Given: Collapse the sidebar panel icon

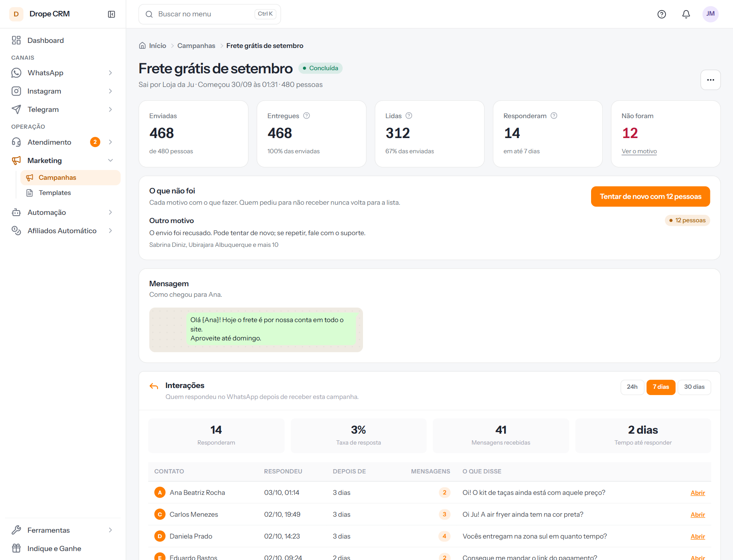Looking at the screenshot, I should (112, 14).
